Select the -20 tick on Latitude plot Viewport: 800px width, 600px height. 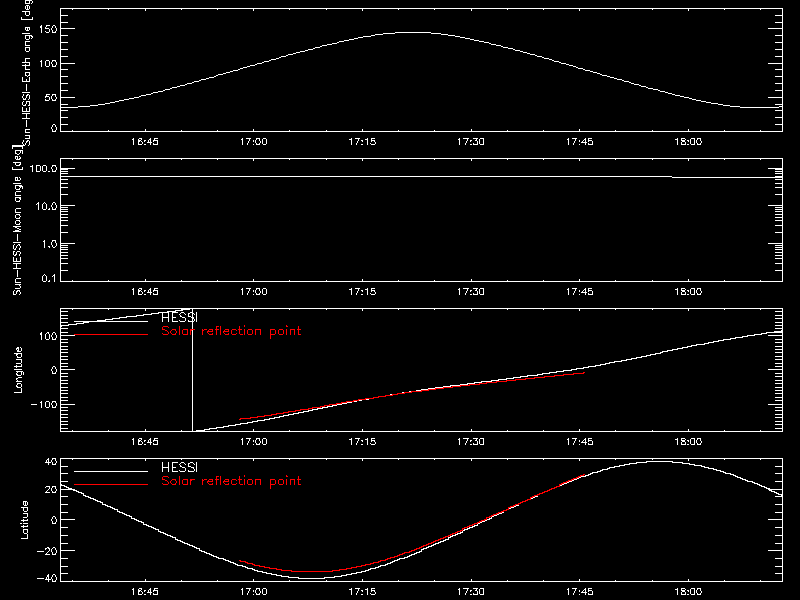(x=47, y=551)
